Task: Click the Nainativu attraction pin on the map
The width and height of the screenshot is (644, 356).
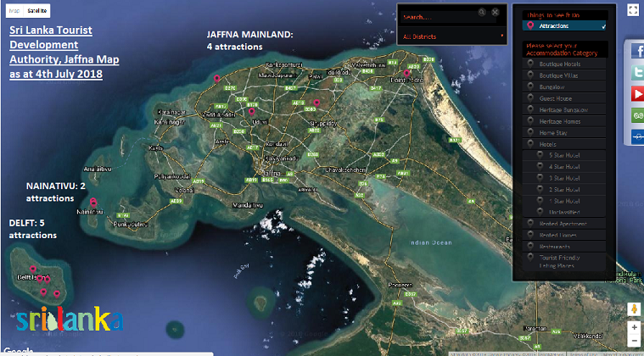Action: click(x=93, y=202)
